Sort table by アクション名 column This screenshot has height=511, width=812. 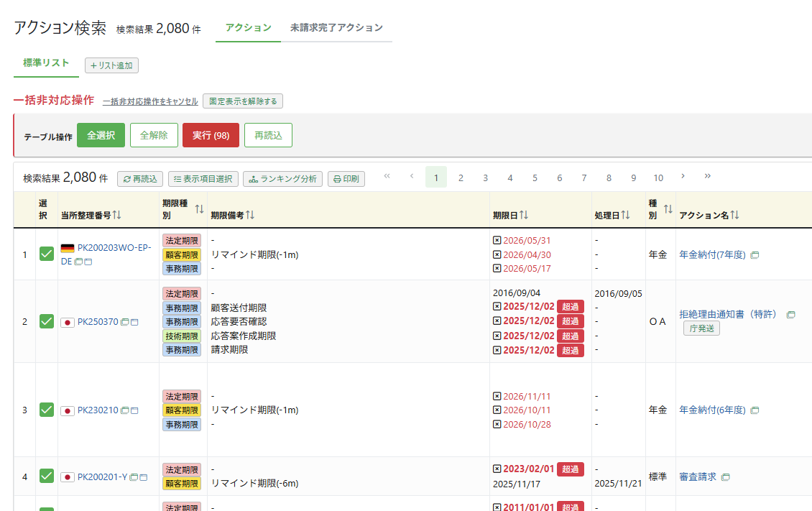coord(735,215)
